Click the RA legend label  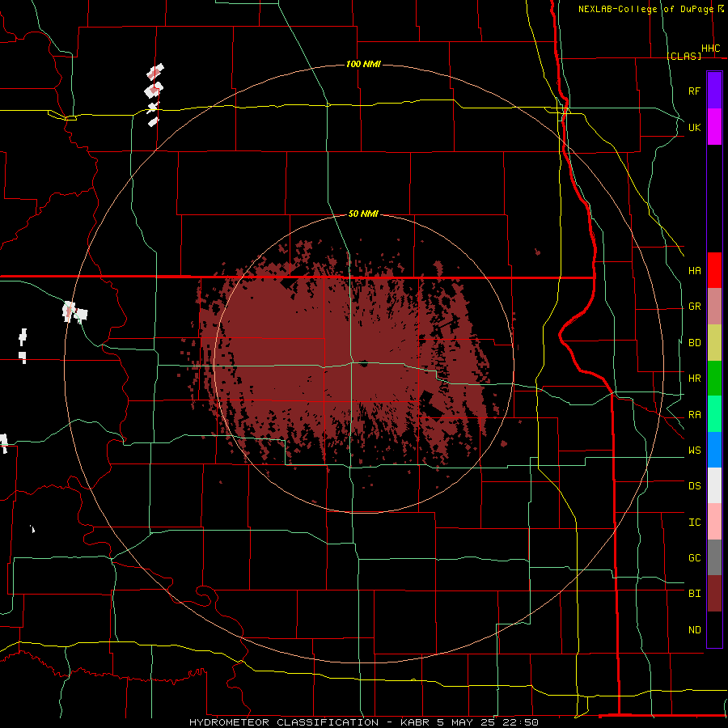coord(694,415)
